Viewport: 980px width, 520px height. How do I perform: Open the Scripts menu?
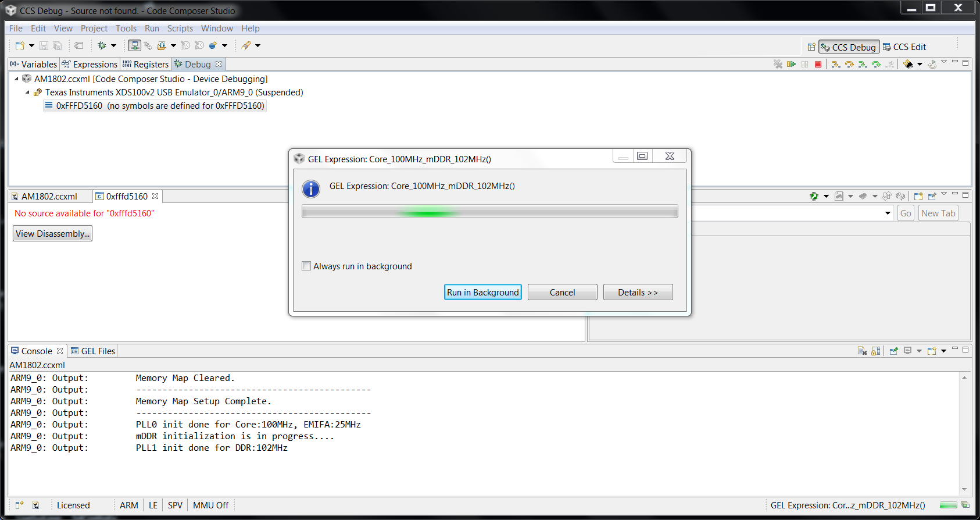coord(180,28)
